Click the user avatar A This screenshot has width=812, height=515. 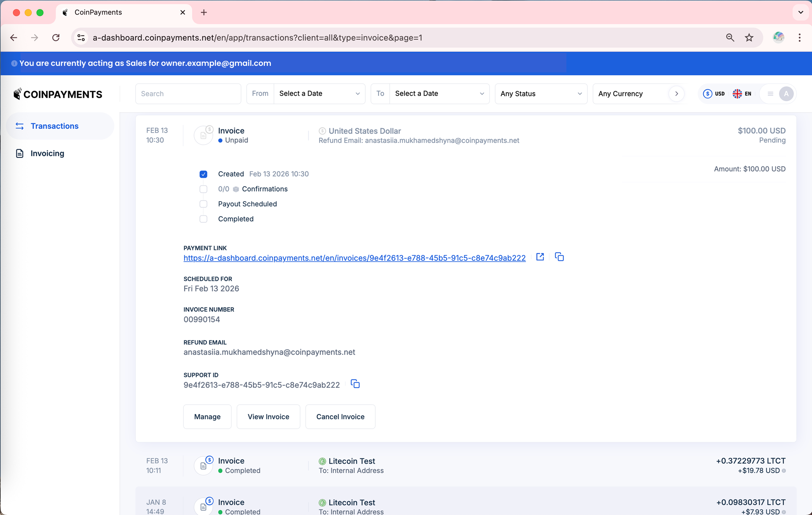[786, 94]
